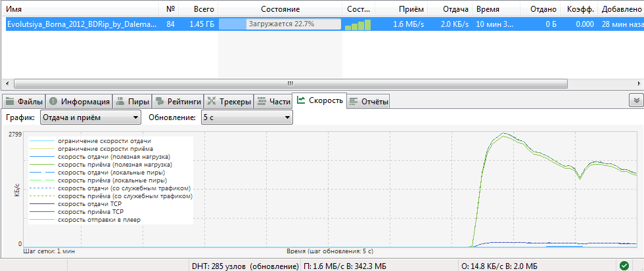The height and width of the screenshot is (271, 644).
Task: Click the '84' queue number cell
Action: 170,24
